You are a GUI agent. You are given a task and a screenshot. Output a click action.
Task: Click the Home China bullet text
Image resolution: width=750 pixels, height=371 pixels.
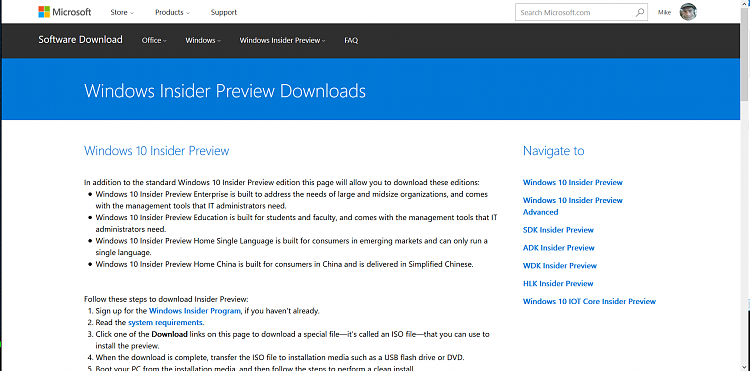(x=284, y=264)
